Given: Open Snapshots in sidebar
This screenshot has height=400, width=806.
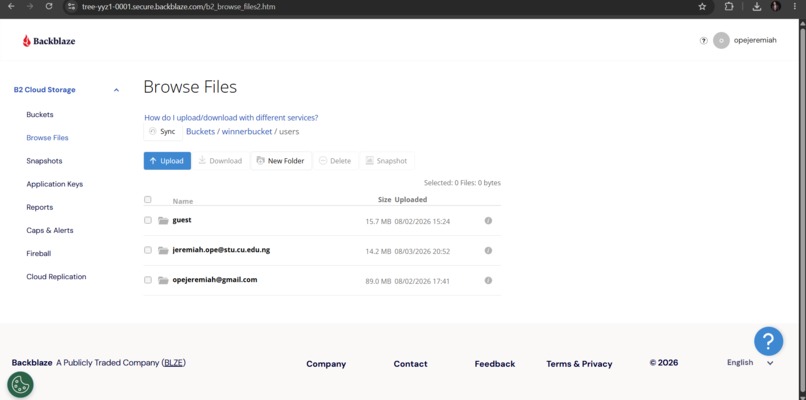Looking at the screenshot, I should [44, 161].
